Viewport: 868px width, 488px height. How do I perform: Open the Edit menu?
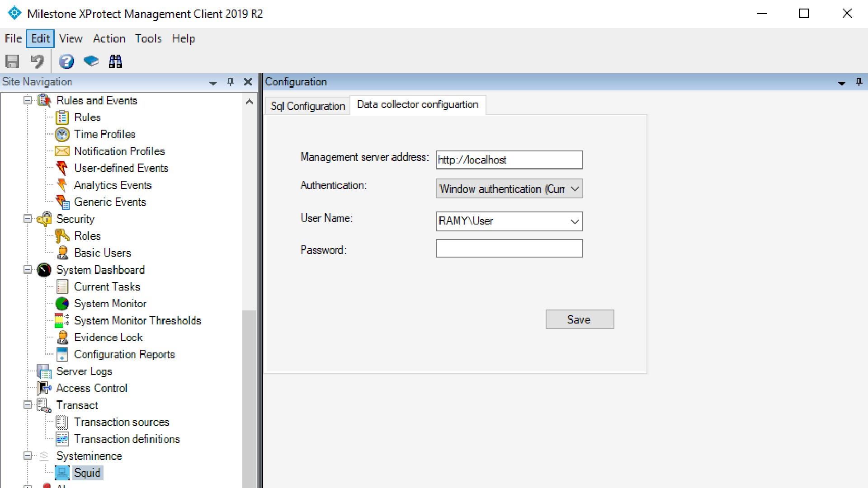[40, 39]
